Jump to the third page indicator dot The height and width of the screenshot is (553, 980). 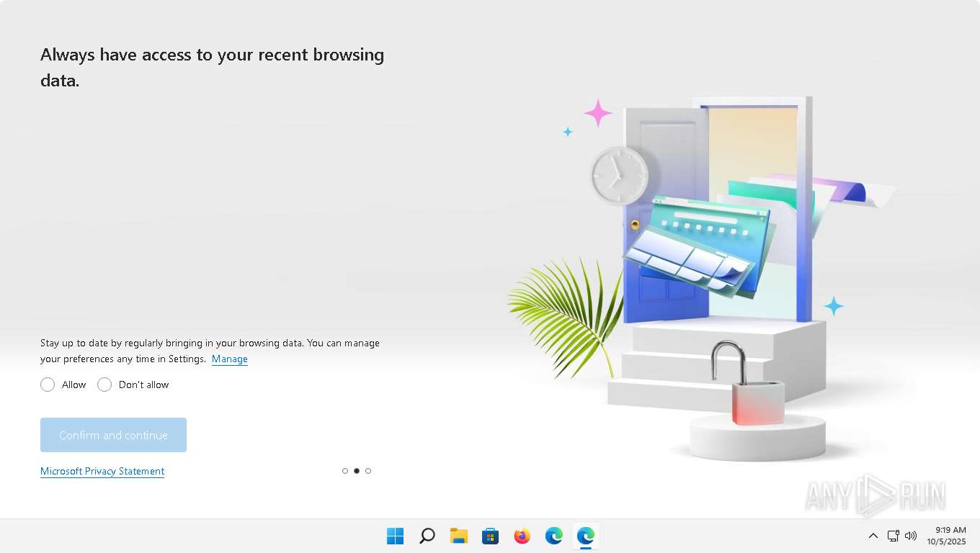368,471
